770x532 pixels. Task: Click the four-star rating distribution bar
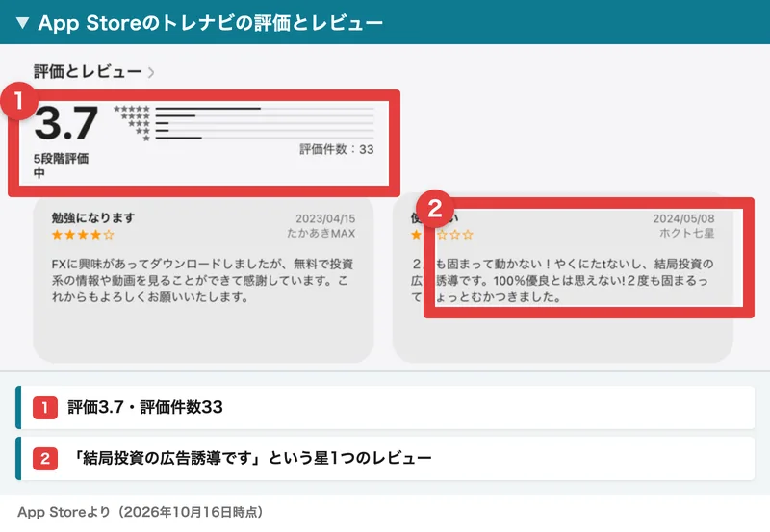point(265,115)
